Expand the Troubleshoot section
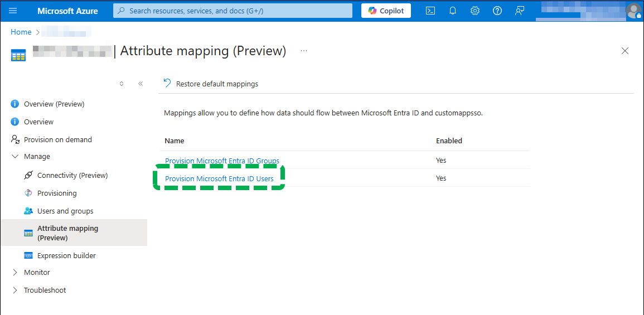The height and width of the screenshot is (315, 644). 15,290
